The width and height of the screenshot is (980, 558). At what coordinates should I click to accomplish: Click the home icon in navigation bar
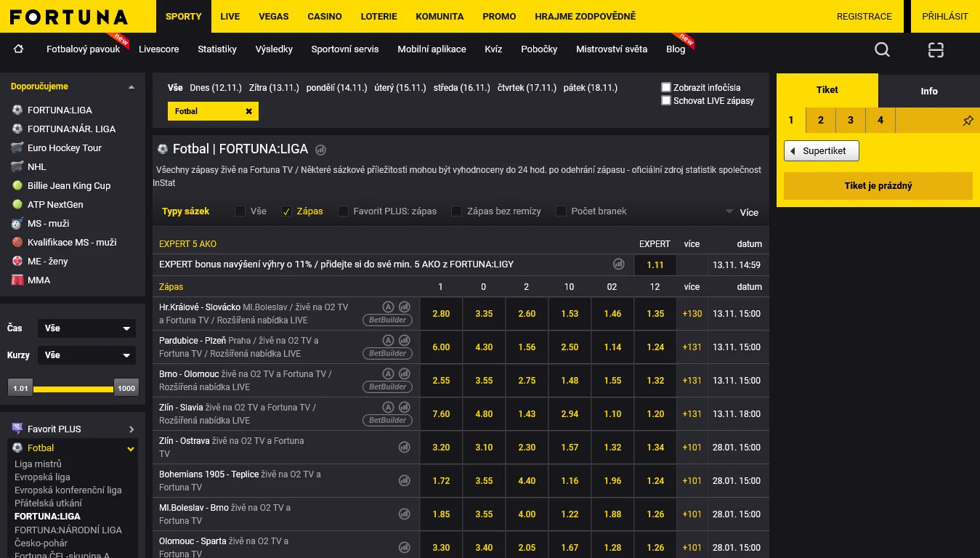(19, 49)
